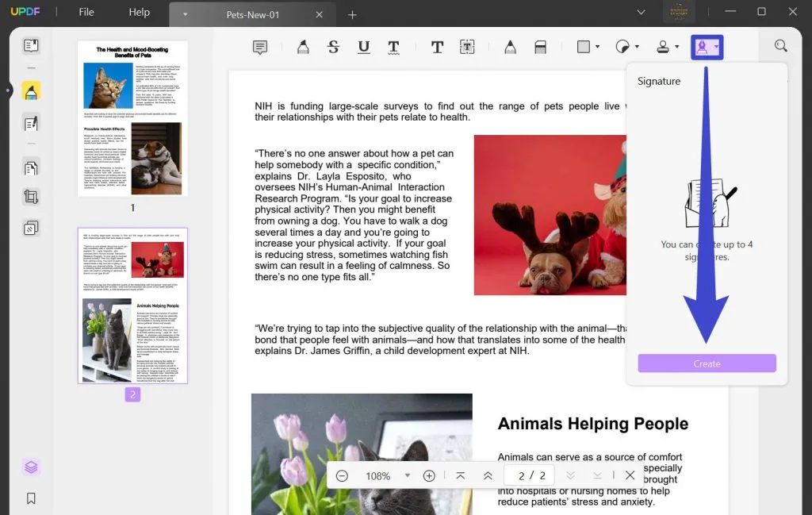Viewport: 812px width, 515px height.
Task: Select page 1 thumbnail
Action: [132, 119]
